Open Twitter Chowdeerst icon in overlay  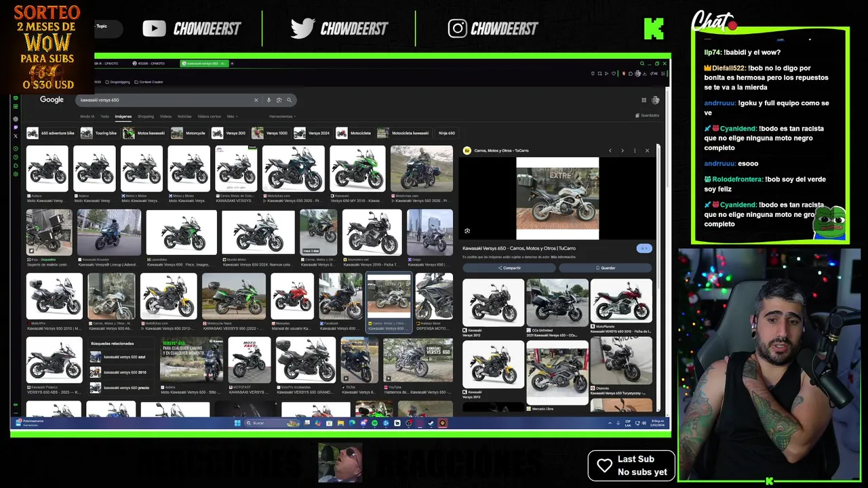tap(302, 28)
